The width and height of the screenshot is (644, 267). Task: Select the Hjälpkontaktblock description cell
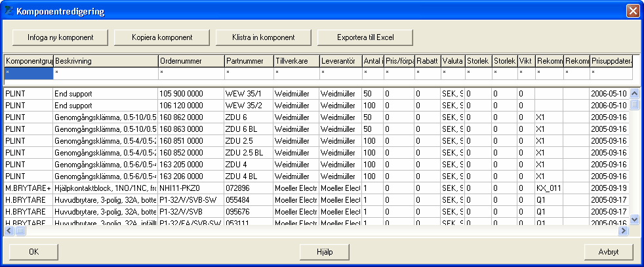coord(106,189)
